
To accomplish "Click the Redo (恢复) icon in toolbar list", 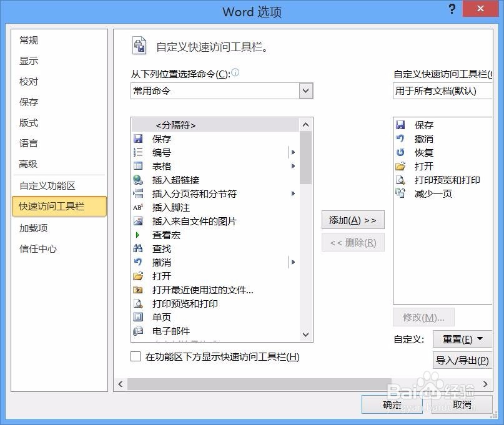I will tap(400, 152).
